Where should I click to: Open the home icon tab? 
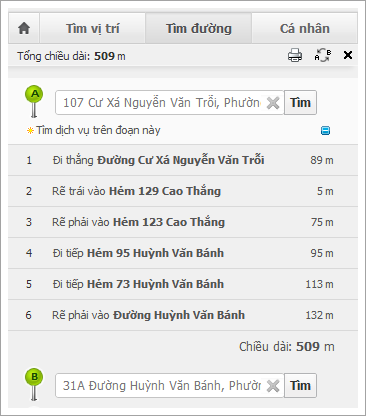click(x=24, y=28)
